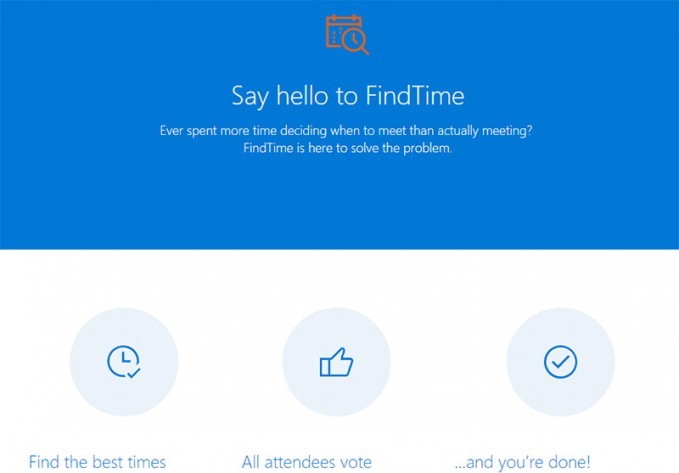Click the word "hello" in the main title
The width and height of the screenshot is (679, 473).
pyautogui.click(x=302, y=95)
